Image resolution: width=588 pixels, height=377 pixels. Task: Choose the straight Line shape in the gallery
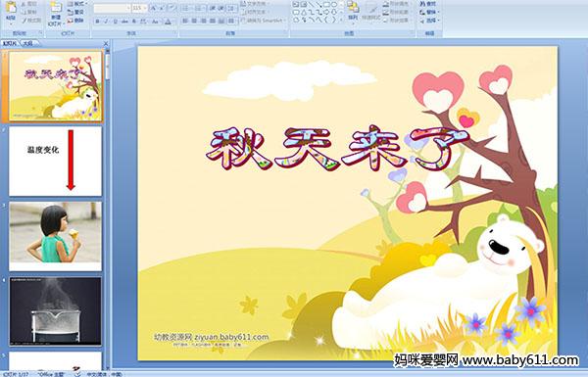click(x=311, y=5)
